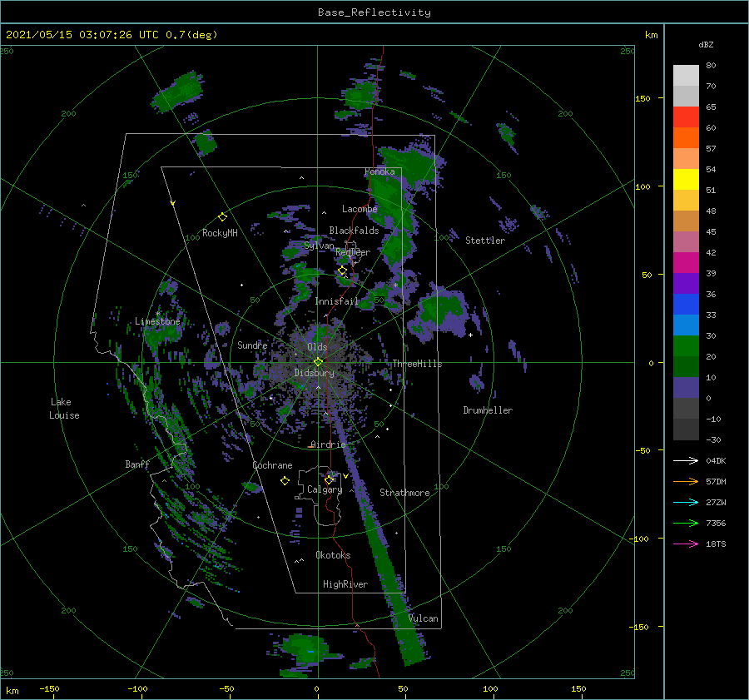
Task: Click the orange 57DM arrow legend icon
Action: click(686, 482)
